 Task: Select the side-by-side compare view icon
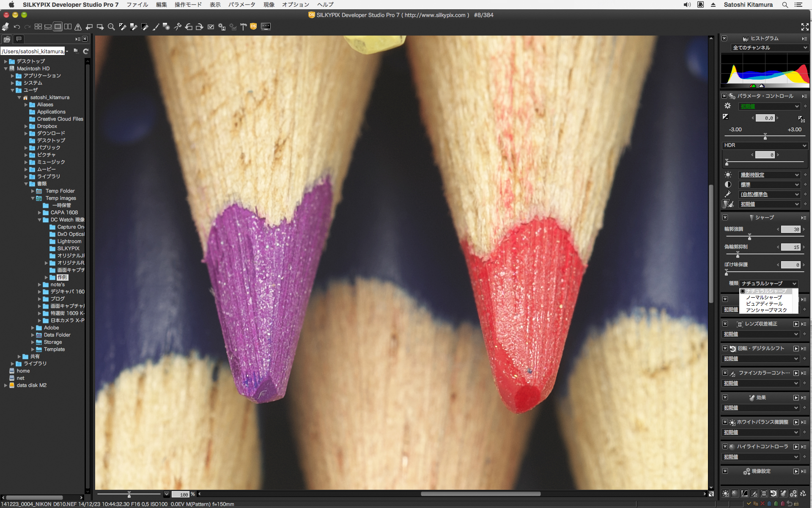coord(68,27)
